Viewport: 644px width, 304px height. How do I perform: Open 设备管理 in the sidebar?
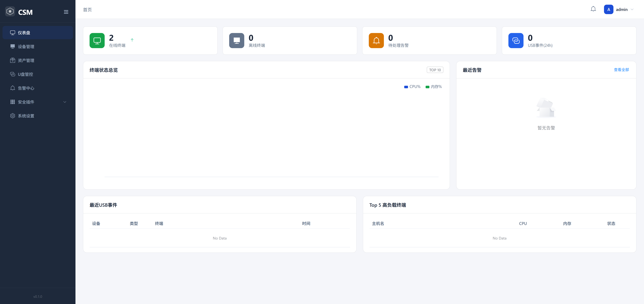pos(26,47)
